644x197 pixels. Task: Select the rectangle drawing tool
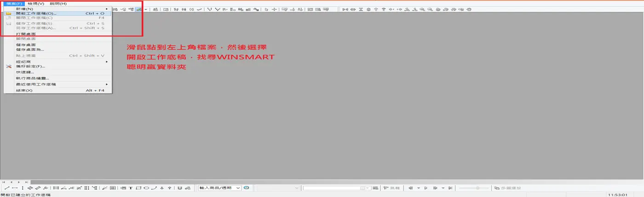click(x=138, y=188)
